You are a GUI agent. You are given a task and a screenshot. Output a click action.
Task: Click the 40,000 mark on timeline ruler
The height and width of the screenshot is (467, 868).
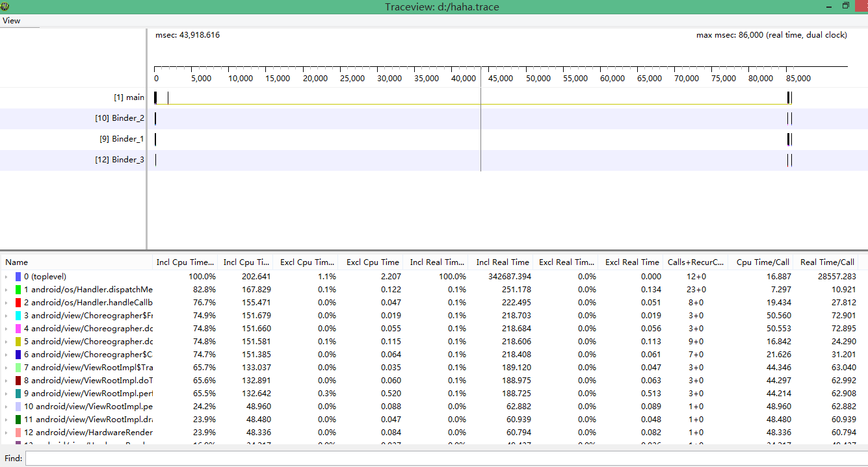(463, 79)
